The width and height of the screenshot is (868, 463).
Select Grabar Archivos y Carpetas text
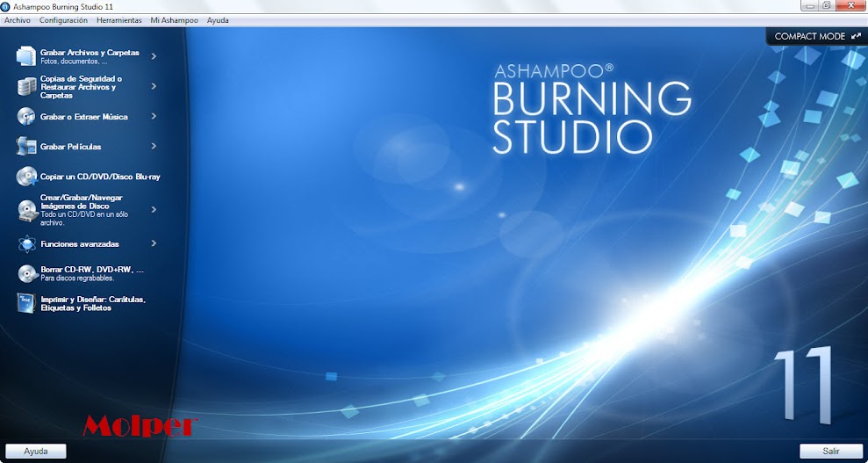tap(90, 53)
